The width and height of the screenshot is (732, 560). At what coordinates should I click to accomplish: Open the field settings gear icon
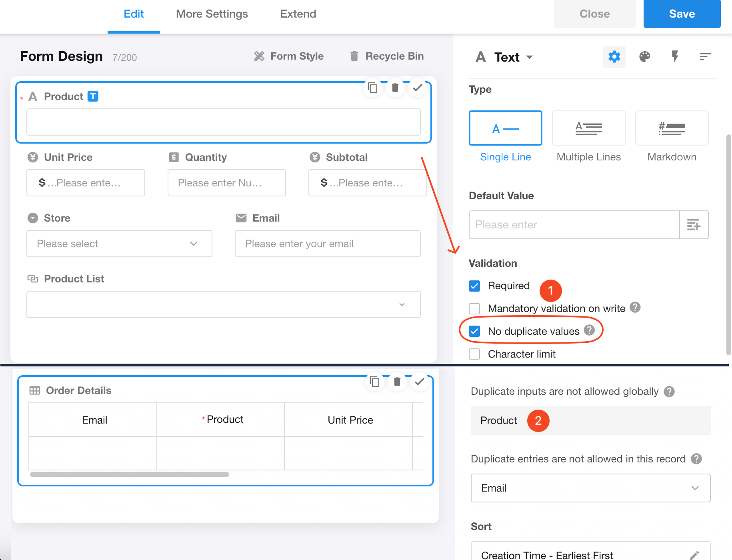(614, 57)
